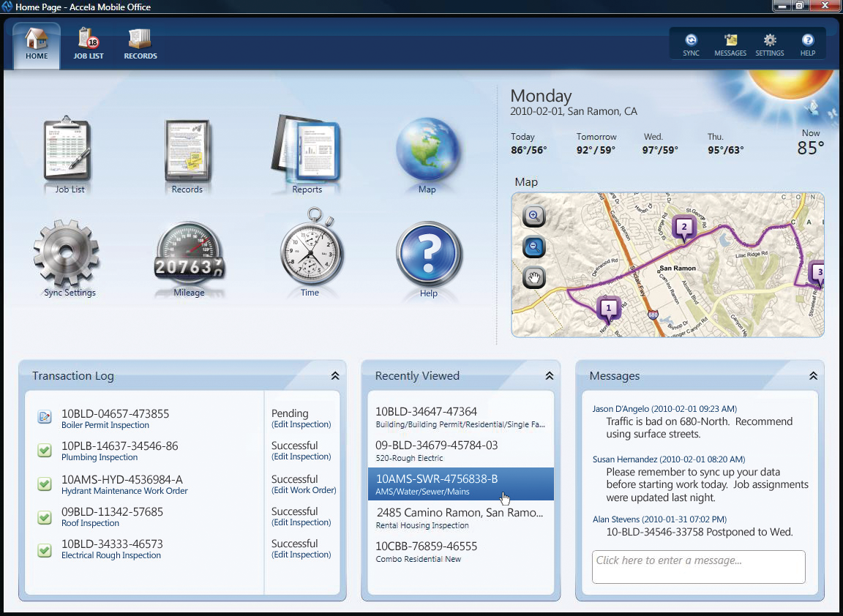Collapse the Transaction Log panel
This screenshot has height=616, width=843.
(335, 376)
